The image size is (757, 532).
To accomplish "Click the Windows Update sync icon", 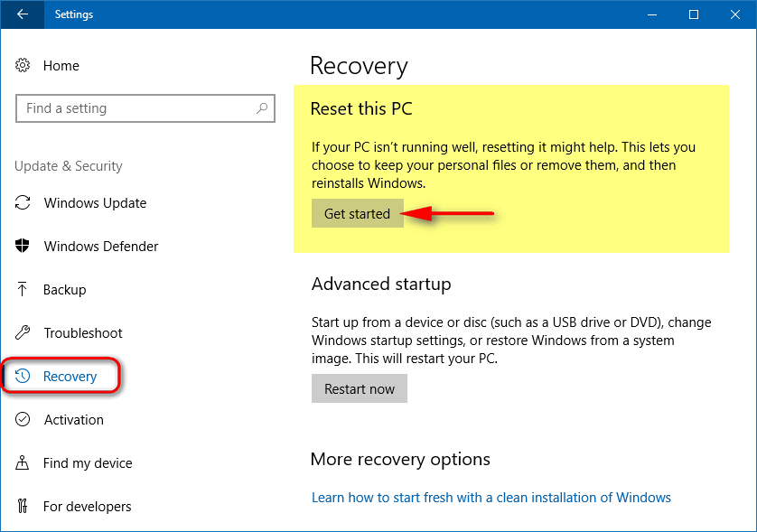I will pyautogui.click(x=23, y=202).
